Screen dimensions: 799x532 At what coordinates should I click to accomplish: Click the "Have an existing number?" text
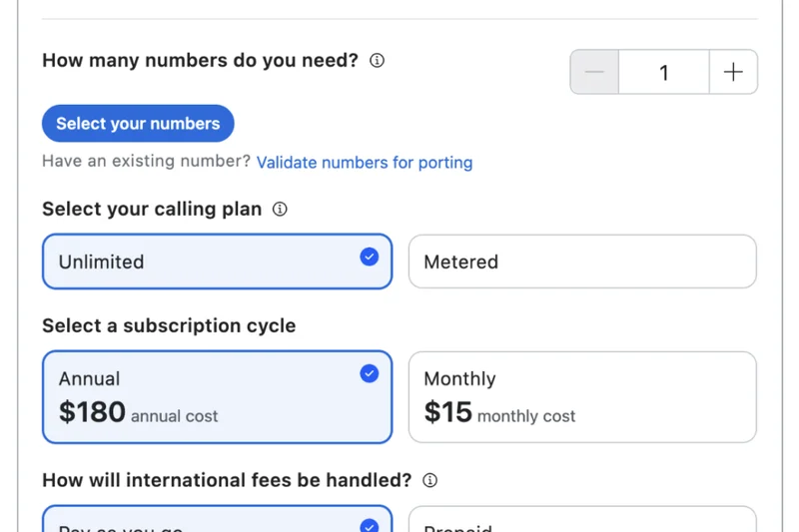coord(146,162)
